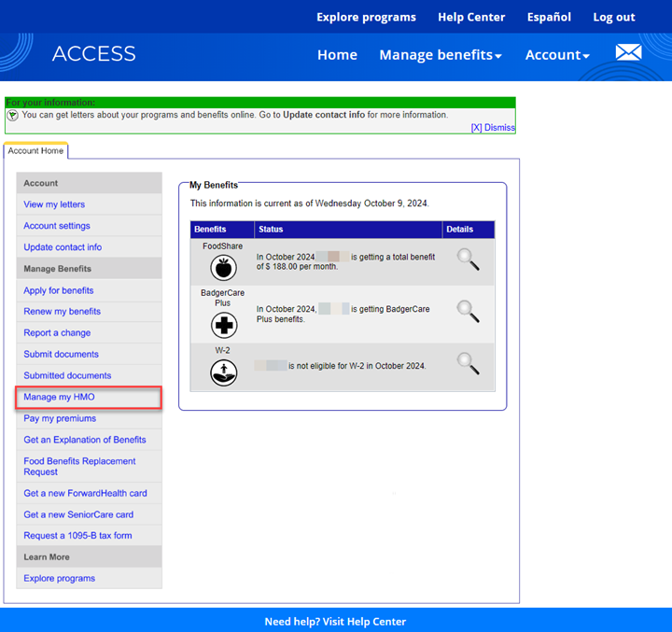View FoodShare details magnifying glass
Screen dimensions: 672x632
coord(468,260)
